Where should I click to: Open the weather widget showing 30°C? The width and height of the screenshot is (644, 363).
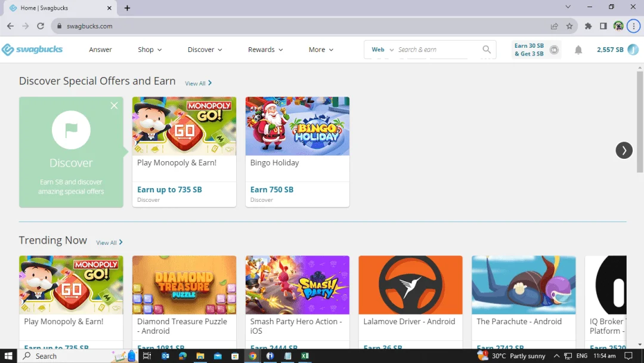(x=512, y=356)
